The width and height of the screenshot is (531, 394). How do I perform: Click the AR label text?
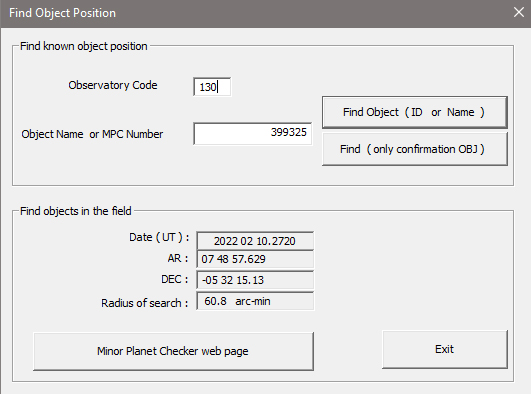click(x=177, y=258)
